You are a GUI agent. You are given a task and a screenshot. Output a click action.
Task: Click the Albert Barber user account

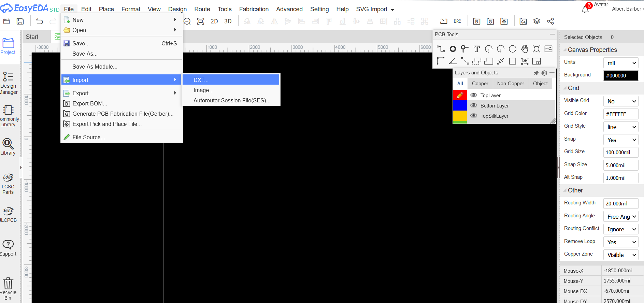pos(627,9)
